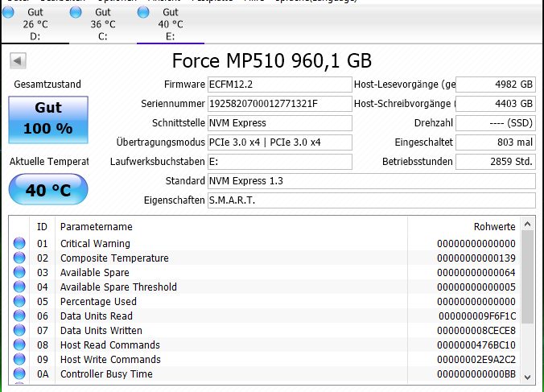Click the Übertragungsmodus field PCIe 3.0 x4
This screenshot has height=392, width=544.
tap(279, 142)
